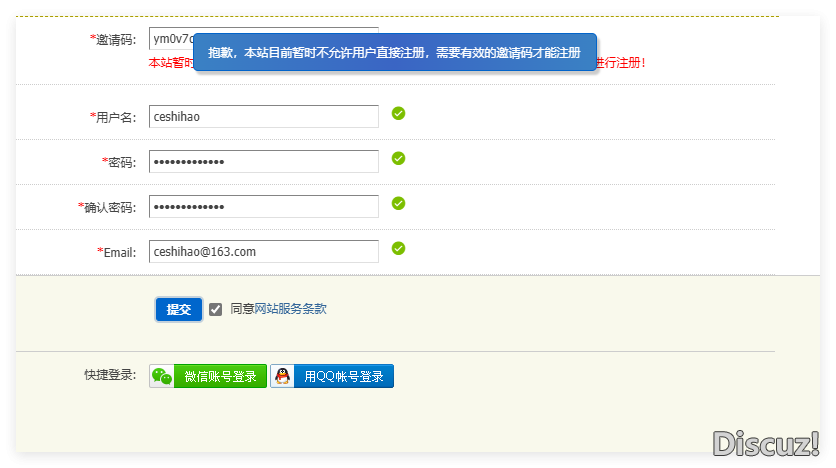Image resolution: width=836 pixels, height=468 pixels.
Task: Focus the 确认密码 confirm password field
Action: [x=264, y=206]
